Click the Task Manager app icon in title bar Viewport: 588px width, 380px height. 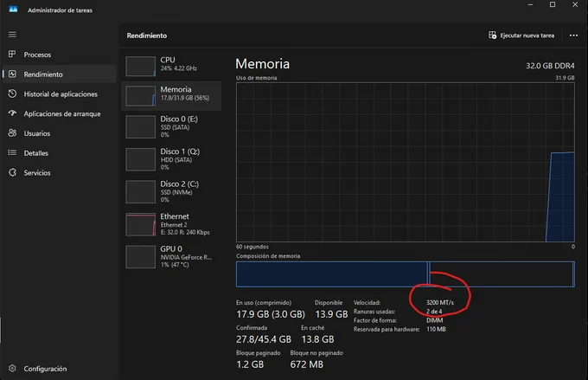coord(13,10)
